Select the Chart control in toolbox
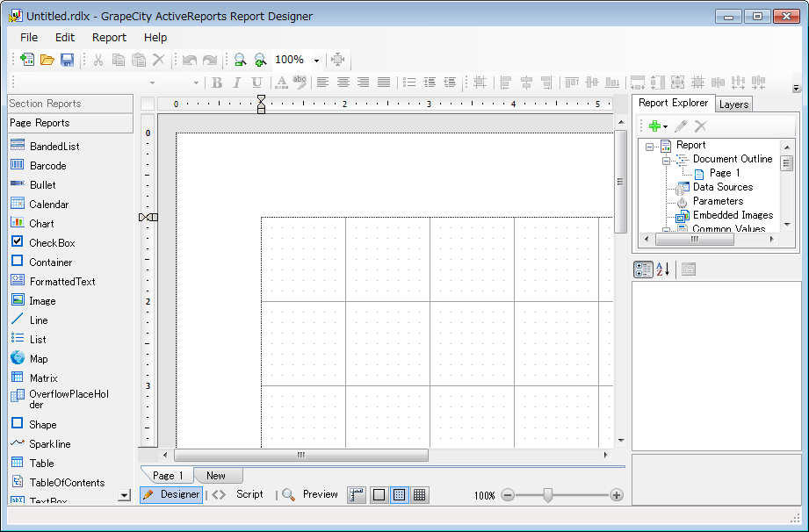 pos(32,223)
